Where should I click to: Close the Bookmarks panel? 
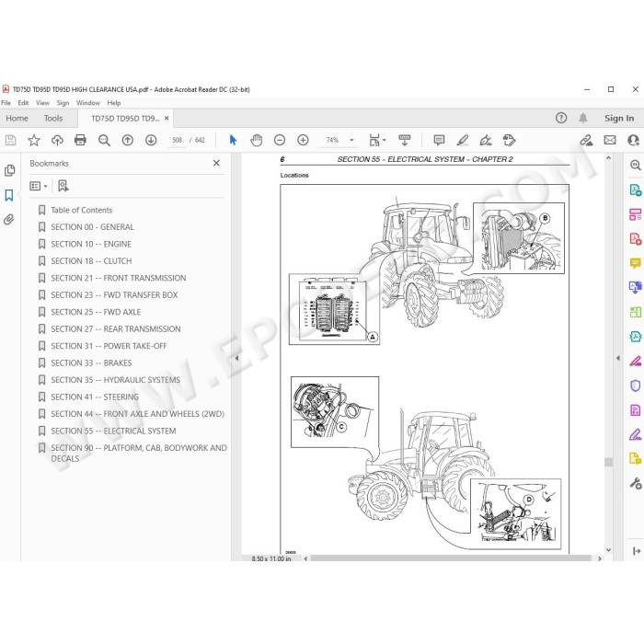216,164
